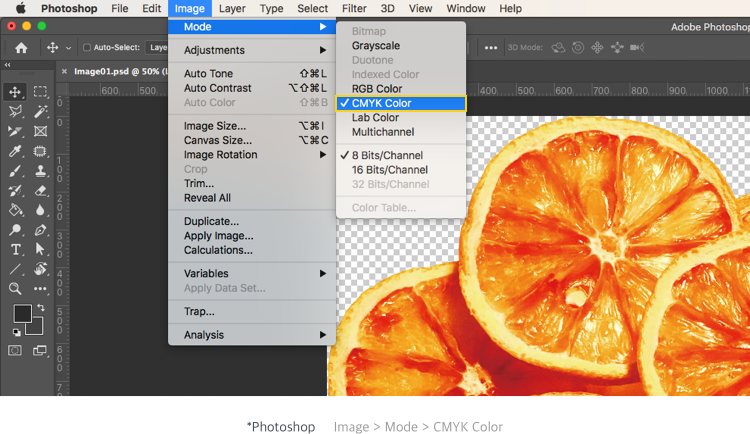Select the Paint Bucket tool

(15, 210)
